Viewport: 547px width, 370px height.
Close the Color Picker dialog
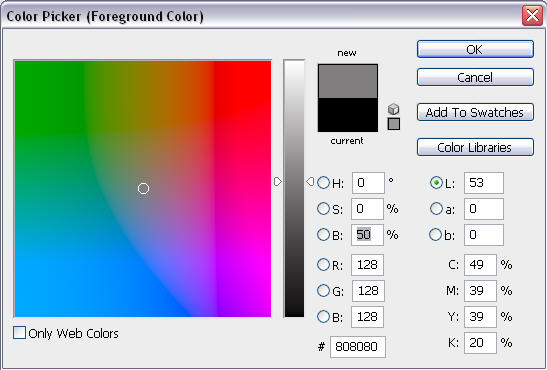click(x=532, y=16)
